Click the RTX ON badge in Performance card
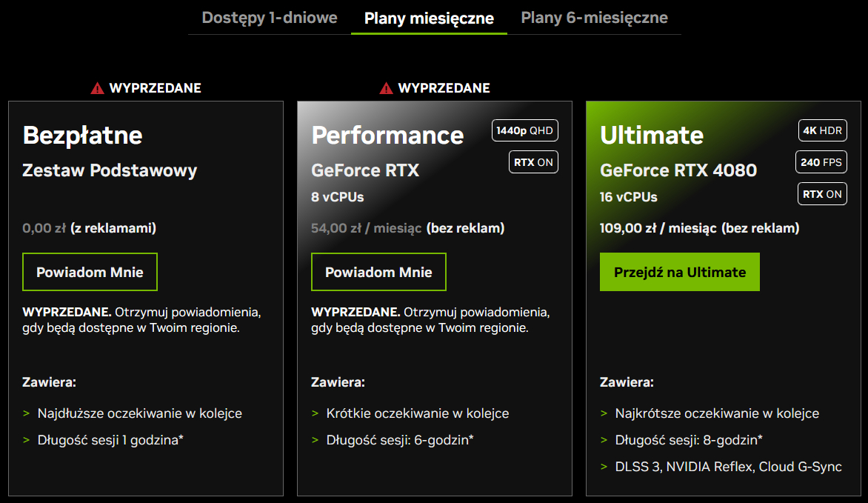Image resolution: width=868 pixels, height=503 pixels. coord(533,162)
